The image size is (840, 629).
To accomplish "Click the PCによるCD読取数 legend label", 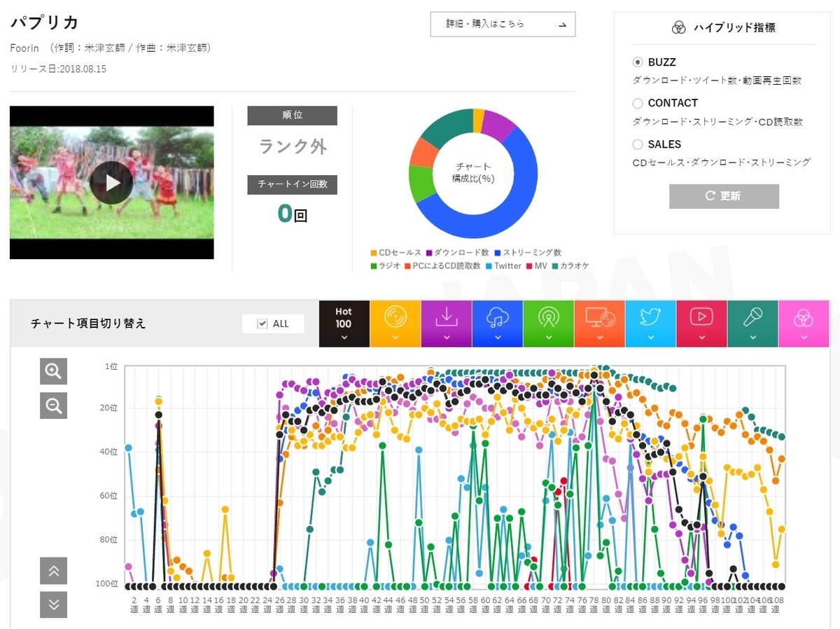I will [x=448, y=266].
